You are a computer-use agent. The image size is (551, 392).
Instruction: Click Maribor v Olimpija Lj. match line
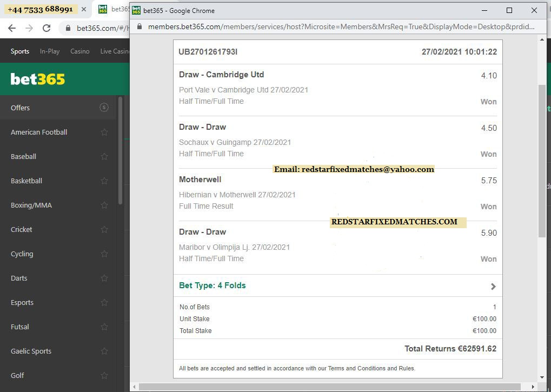pyautogui.click(x=234, y=247)
